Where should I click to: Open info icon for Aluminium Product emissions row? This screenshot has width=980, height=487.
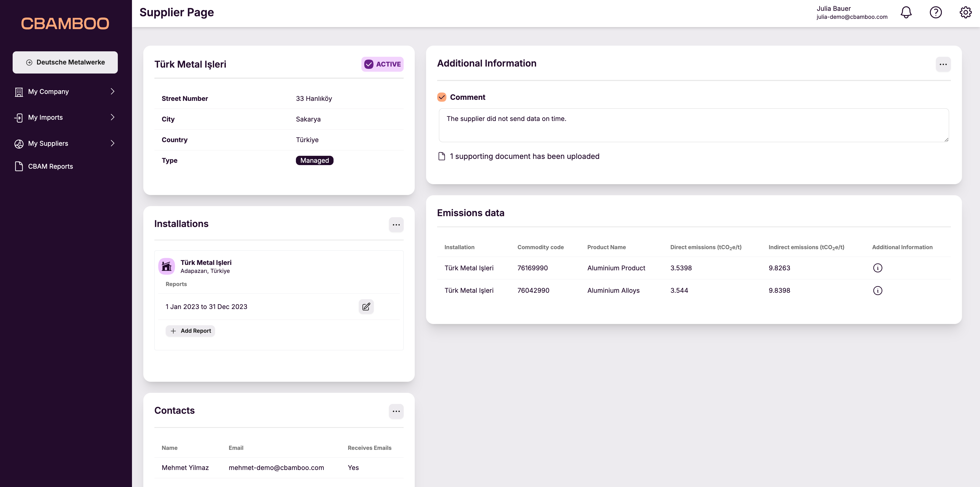878,268
